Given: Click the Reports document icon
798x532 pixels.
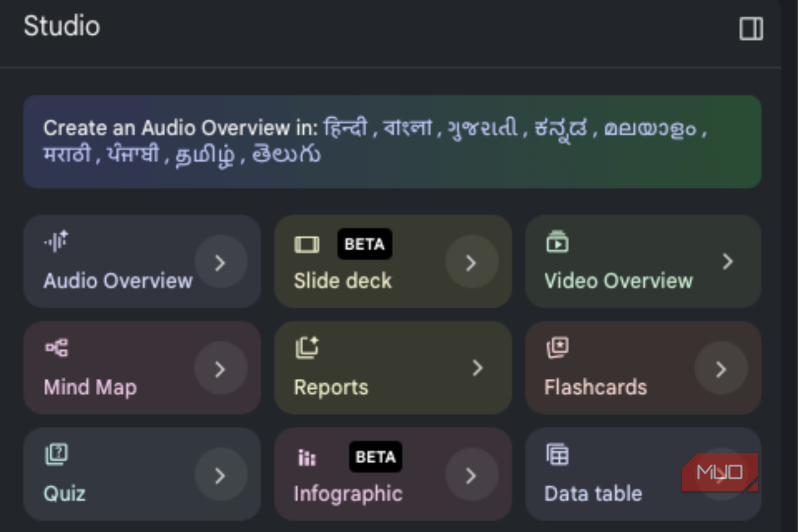Looking at the screenshot, I should [307, 348].
